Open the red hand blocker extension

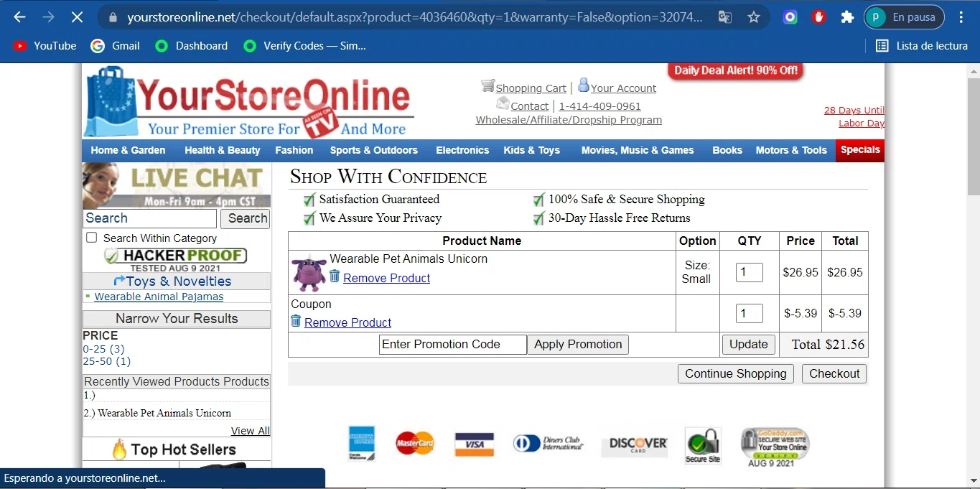coord(819,17)
